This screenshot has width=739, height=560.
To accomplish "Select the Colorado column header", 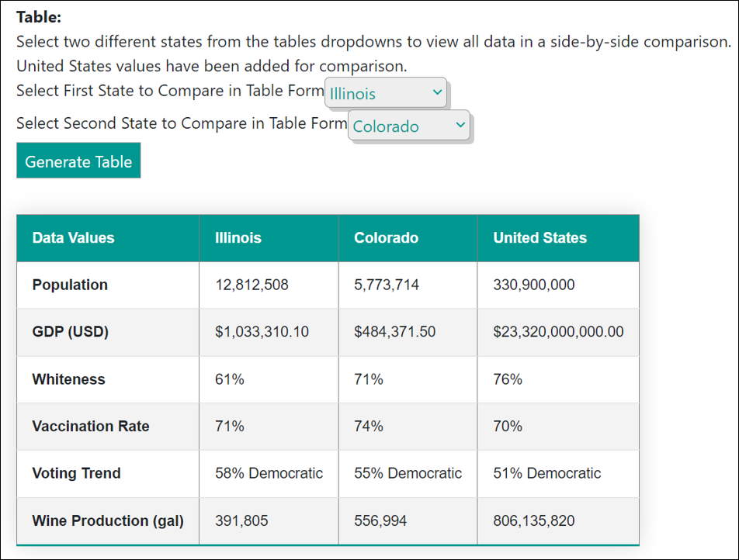I will point(386,238).
